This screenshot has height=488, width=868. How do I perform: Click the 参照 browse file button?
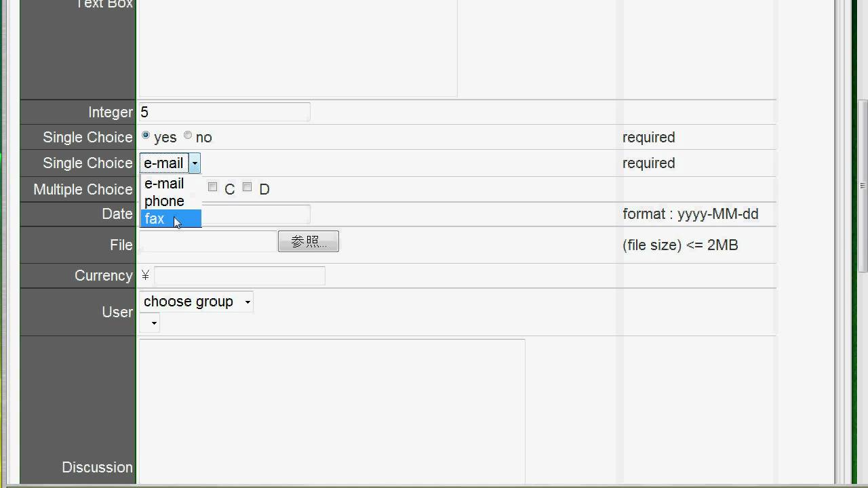[309, 241]
